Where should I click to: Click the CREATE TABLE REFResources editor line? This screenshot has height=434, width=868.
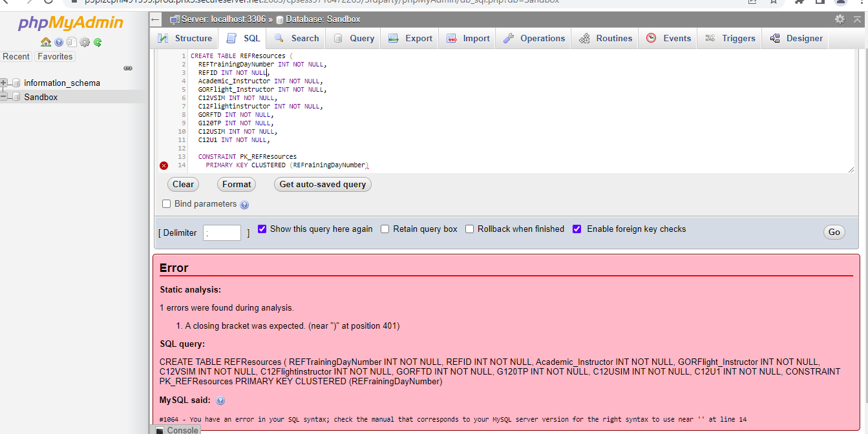pos(242,56)
